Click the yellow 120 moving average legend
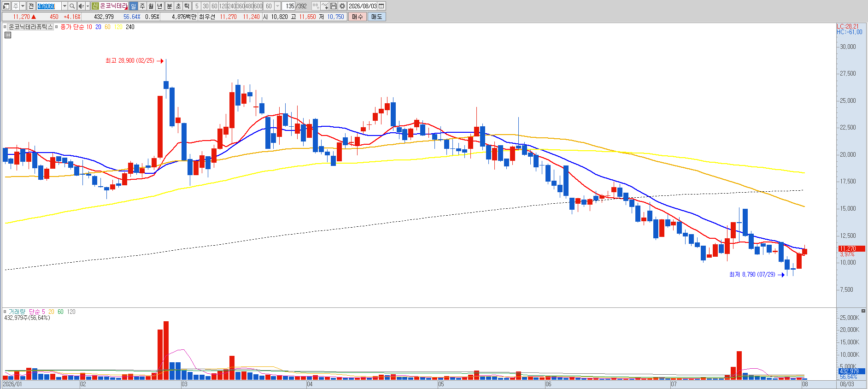The width and height of the screenshot is (868, 389). point(118,27)
